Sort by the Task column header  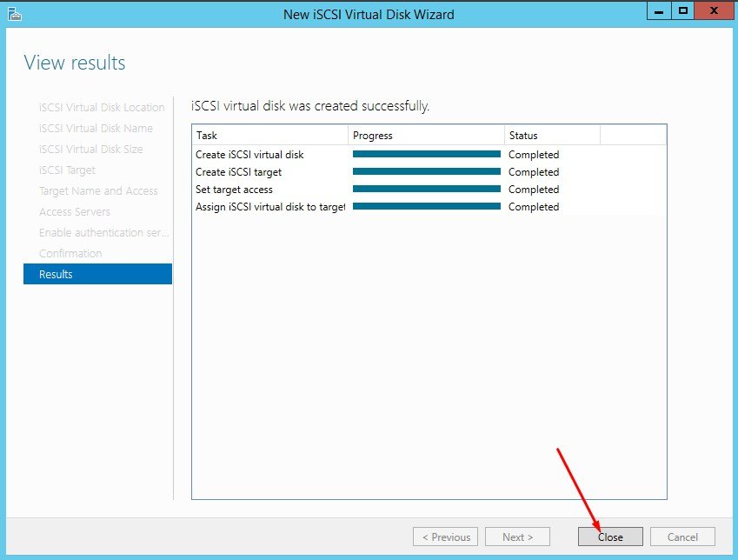coord(269,135)
